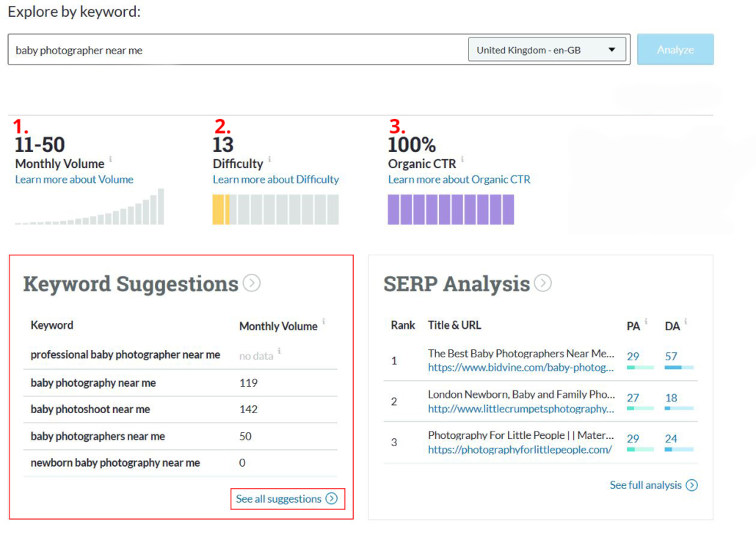Click the volume value 119

[248, 382]
